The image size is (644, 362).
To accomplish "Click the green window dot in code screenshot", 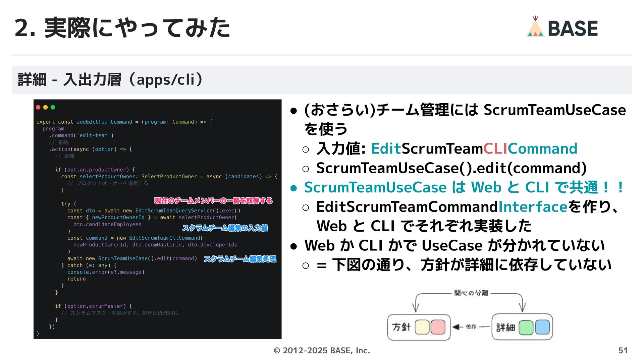I will [53, 107].
